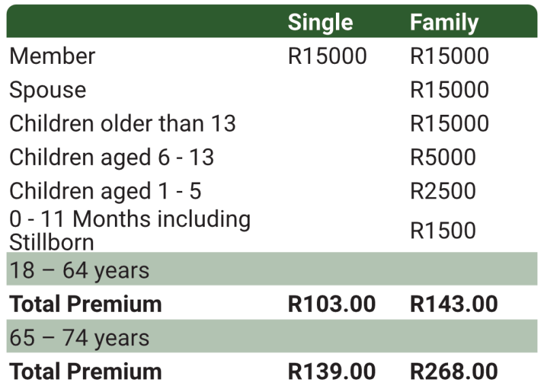Select the Children aged 6 - 13 label
Viewport: 544px width, 392px height.
click(x=112, y=158)
